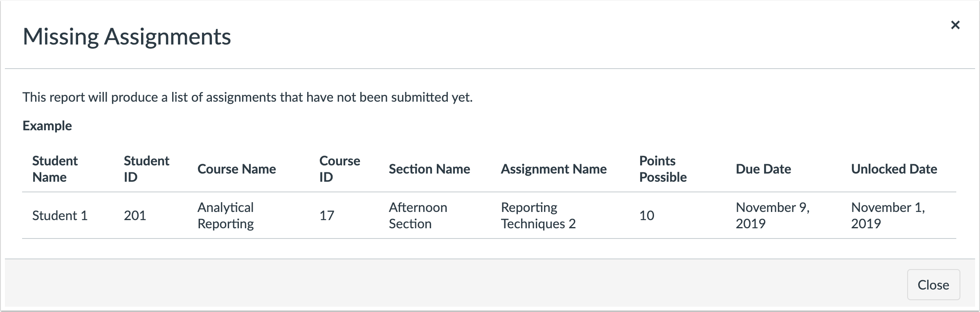Click the Points Possible column header
Image resolution: width=980 pixels, height=312 pixels.
tap(663, 169)
